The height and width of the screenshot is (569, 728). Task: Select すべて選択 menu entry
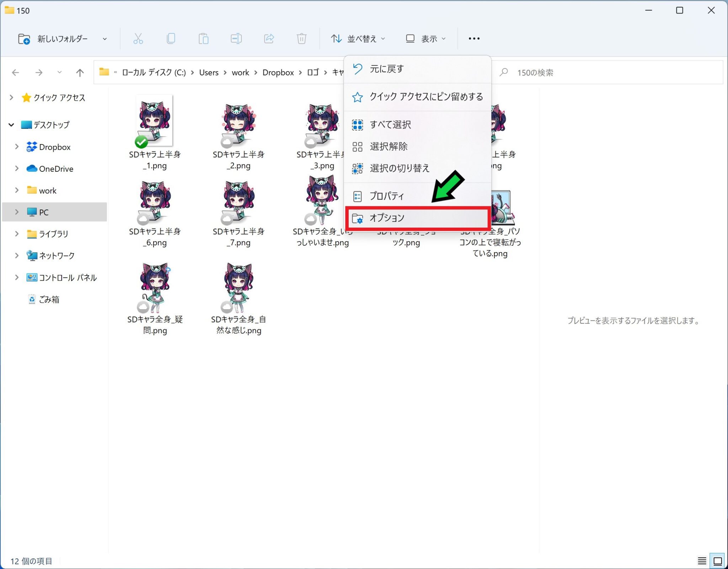(x=390, y=124)
